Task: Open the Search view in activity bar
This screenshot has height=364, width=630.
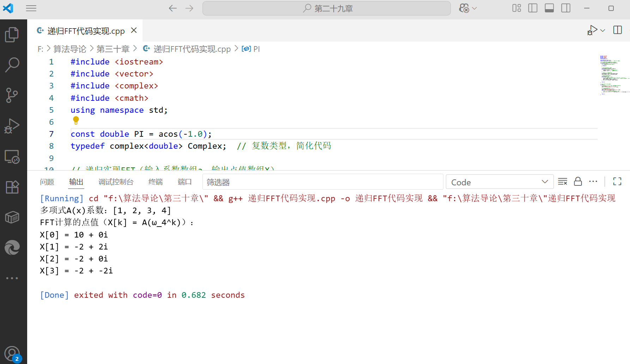Action: [x=12, y=65]
